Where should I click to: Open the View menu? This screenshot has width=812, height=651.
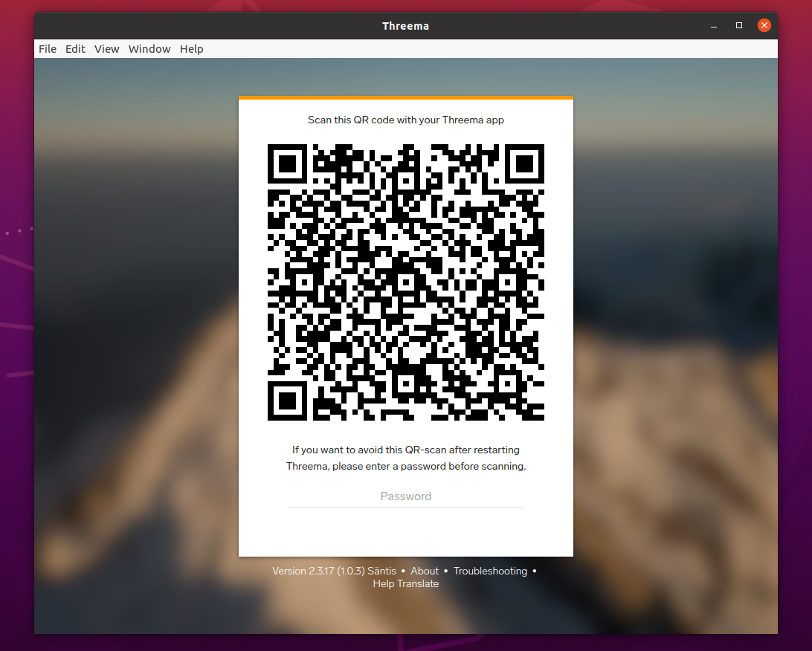(x=106, y=48)
